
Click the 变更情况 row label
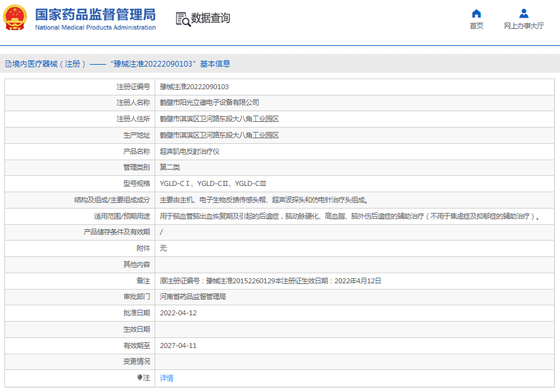pyautogui.click(x=137, y=362)
